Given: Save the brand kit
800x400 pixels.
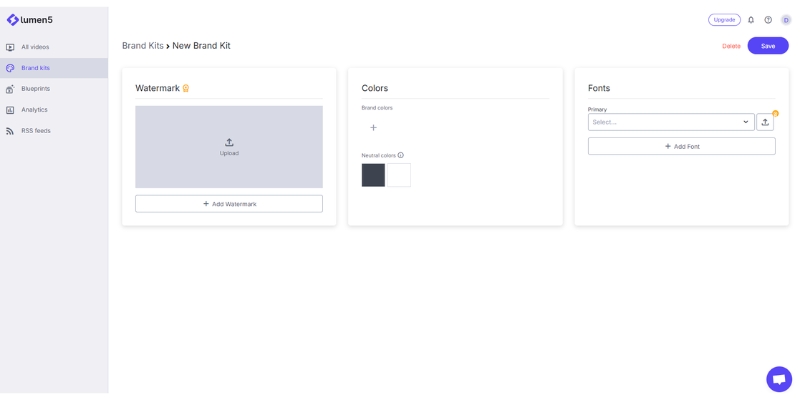Looking at the screenshot, I should [x=768, y=46].
